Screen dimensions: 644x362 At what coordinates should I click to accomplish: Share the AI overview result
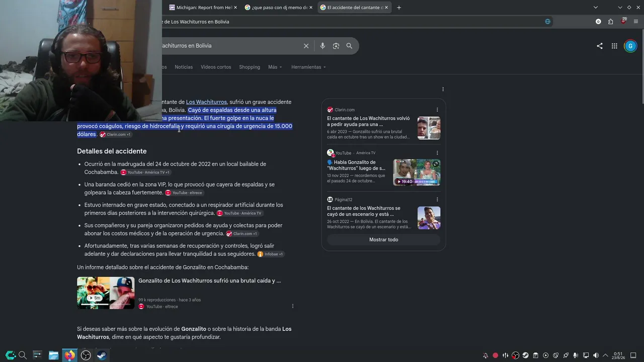[600, 46]
